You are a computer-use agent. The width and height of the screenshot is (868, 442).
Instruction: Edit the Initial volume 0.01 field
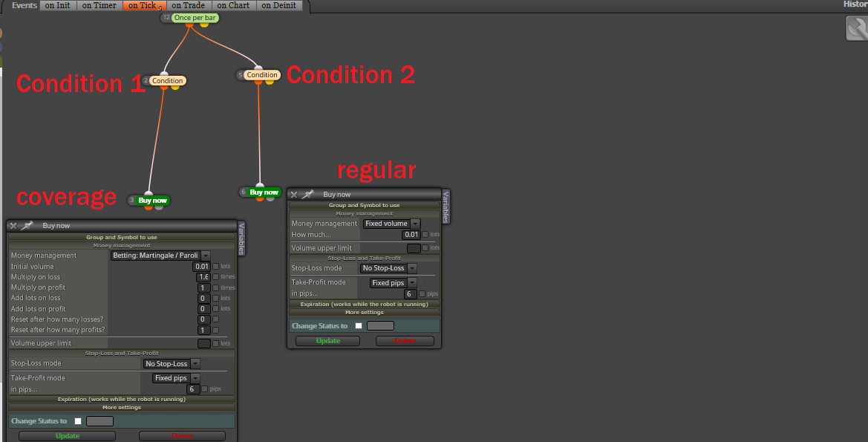point(201,267)
